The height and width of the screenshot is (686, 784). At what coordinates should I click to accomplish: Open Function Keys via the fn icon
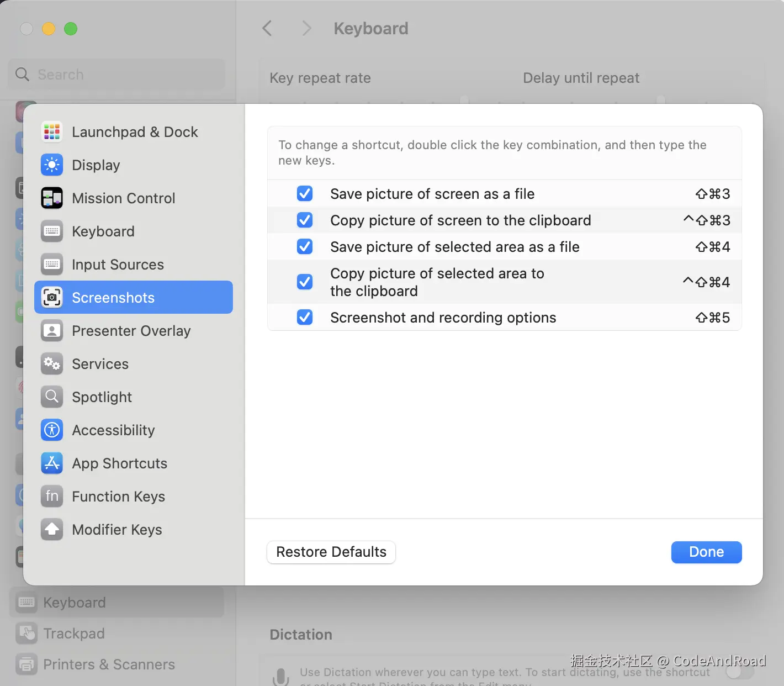[52, 497]
